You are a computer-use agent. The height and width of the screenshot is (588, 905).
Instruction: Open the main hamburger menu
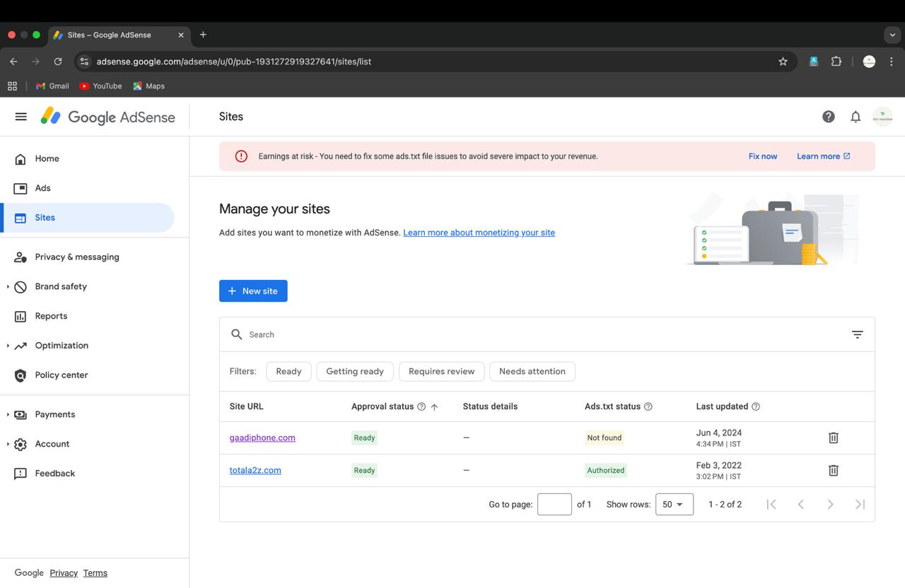point(21,117)
